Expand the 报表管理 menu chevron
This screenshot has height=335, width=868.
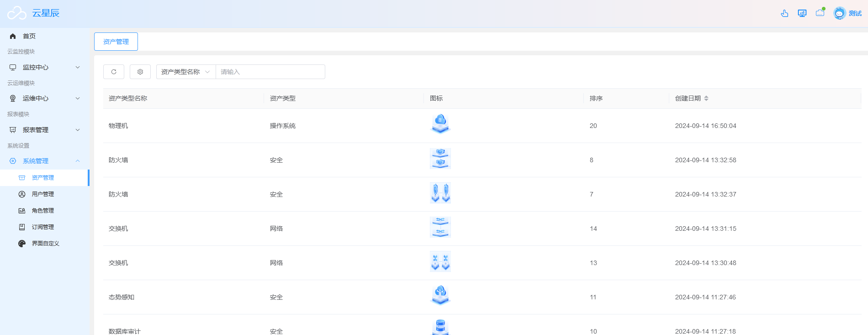tap(78, 130)
